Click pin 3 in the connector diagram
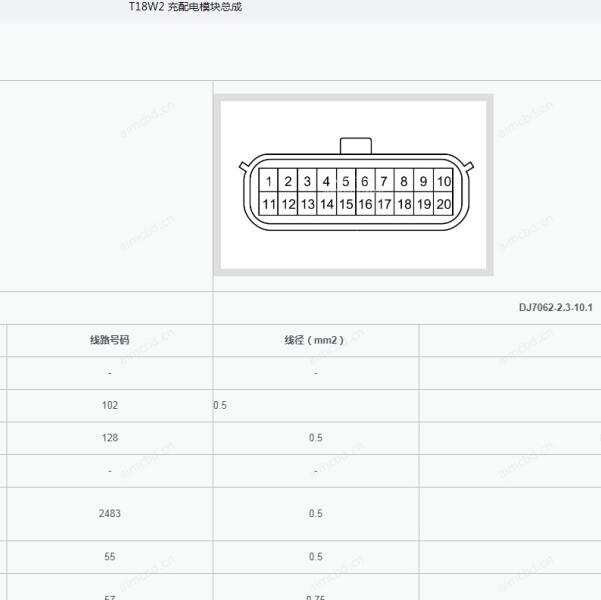The width and height of the screenshot is (601, 600). [x=307, y=181]
